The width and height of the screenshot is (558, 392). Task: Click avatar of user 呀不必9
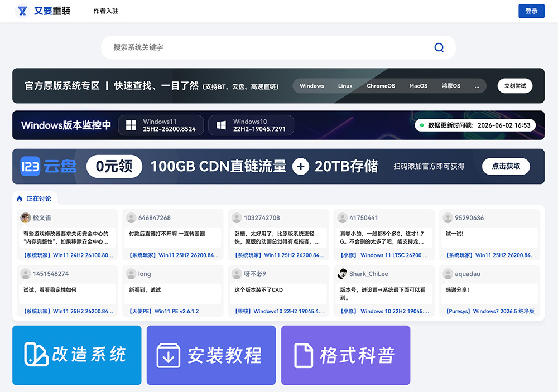237,274
